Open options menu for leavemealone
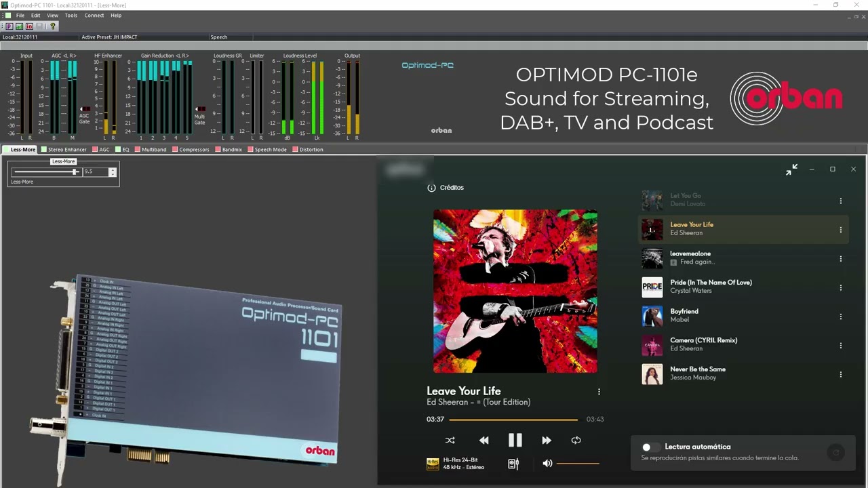The height and width of the screenshot is (488, 868). pos(841,259)
